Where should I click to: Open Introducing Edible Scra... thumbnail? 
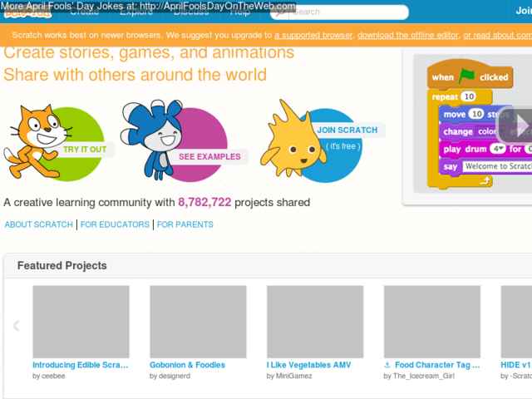click(x=81, y=322)
